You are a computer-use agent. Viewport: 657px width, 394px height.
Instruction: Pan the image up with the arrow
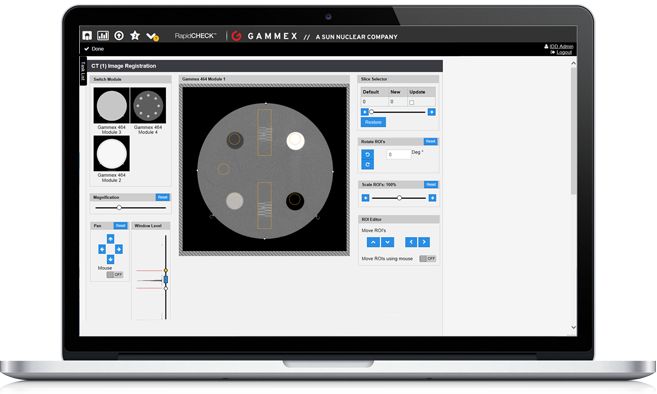tap(110, 239)
